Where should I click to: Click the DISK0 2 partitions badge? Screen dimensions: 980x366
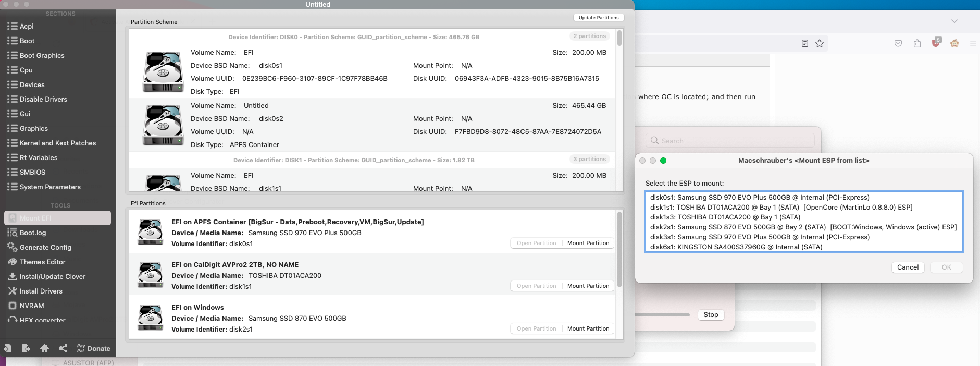tap(589, 36)
